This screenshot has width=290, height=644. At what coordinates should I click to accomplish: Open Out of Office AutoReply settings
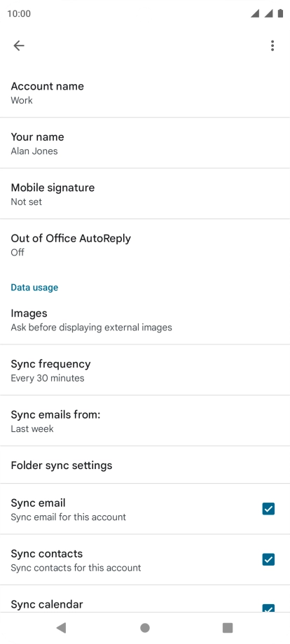[x=145, y=244]
